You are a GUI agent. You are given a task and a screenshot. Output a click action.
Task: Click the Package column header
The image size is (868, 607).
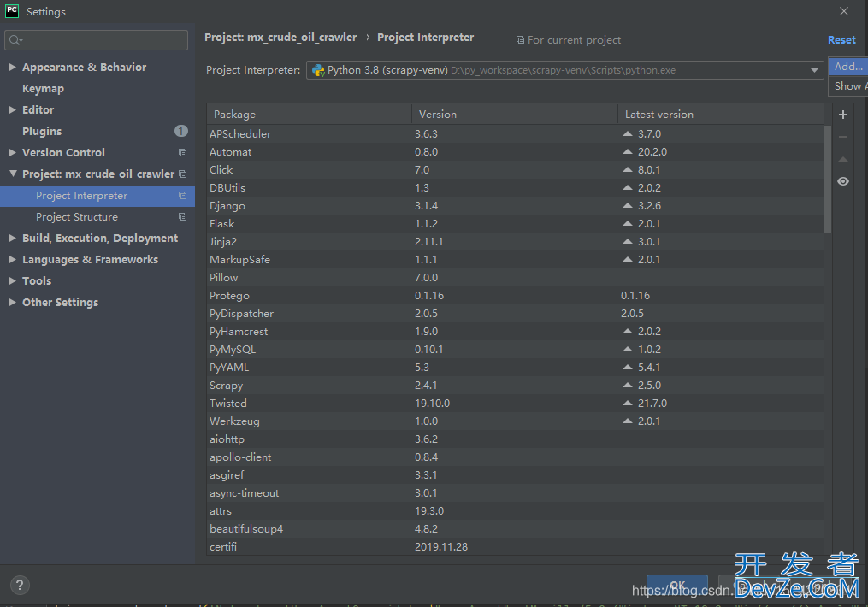point(309,114)
